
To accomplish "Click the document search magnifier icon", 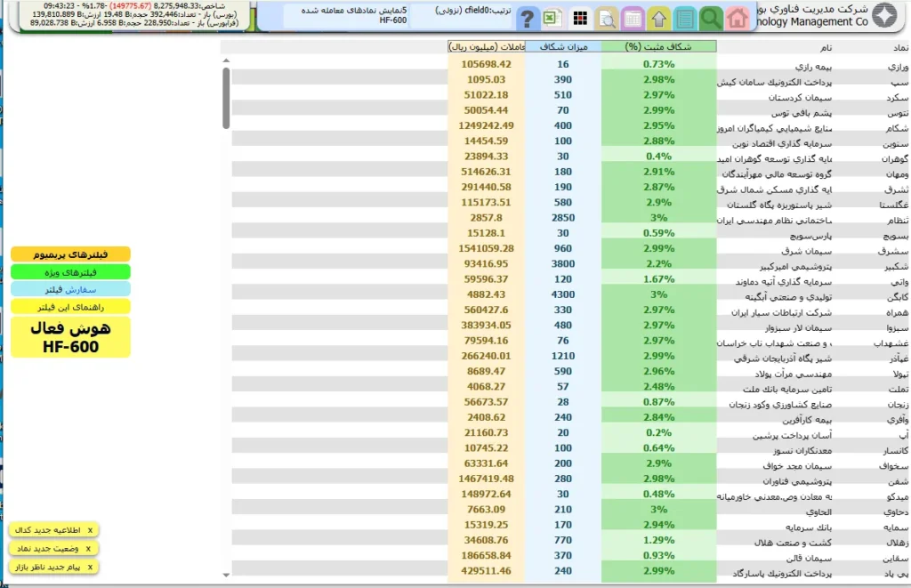I will 607,19.
